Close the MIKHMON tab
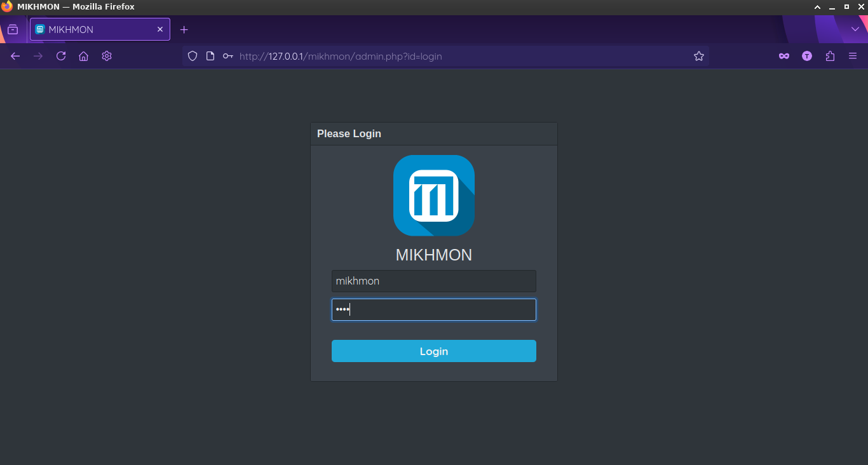Viewport: 868px width, 465px height. pos(160,29)
